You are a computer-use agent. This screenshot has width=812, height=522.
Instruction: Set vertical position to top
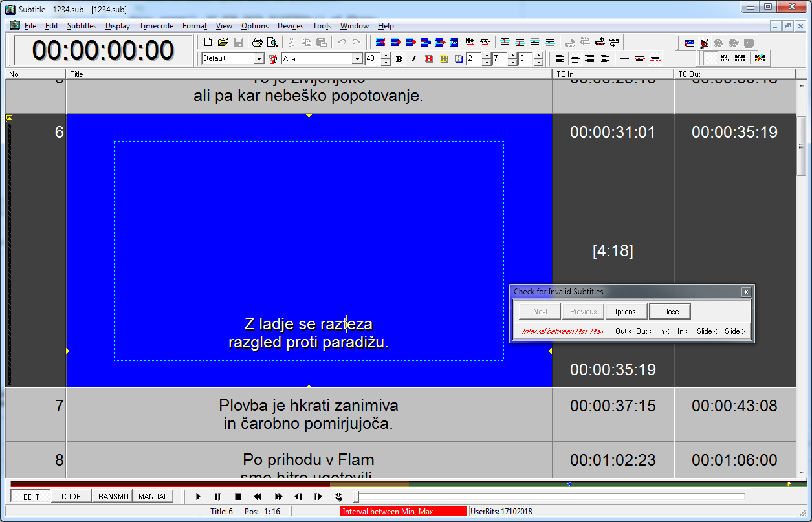pyautogui.click(x=624, y=59)
